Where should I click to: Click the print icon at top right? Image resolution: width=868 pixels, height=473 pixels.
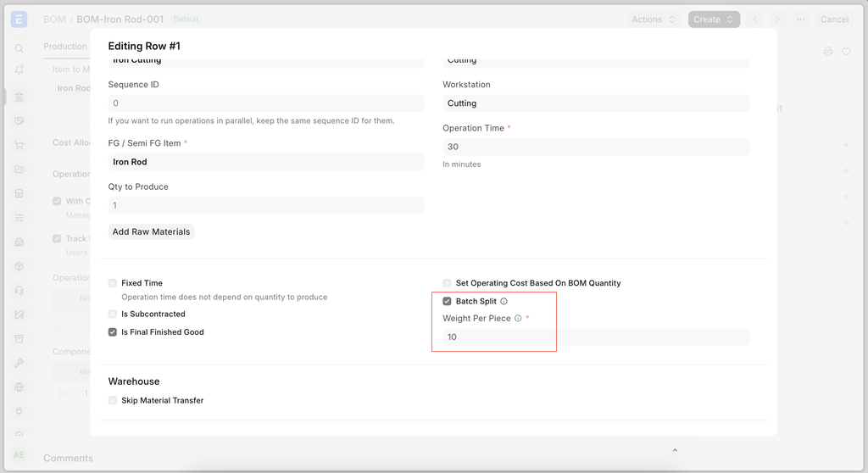(x=827, y=52)
